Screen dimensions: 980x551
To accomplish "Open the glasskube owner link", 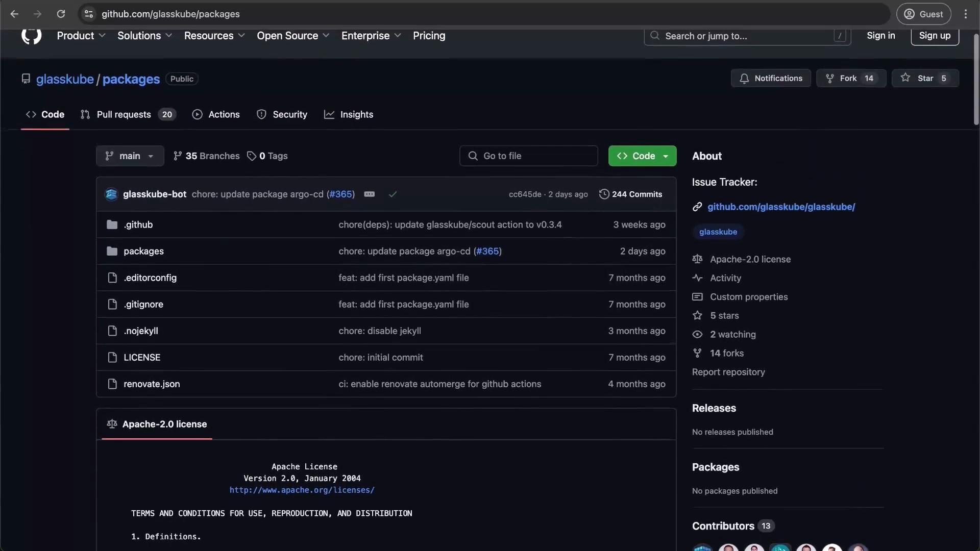I will pos(65,79).
